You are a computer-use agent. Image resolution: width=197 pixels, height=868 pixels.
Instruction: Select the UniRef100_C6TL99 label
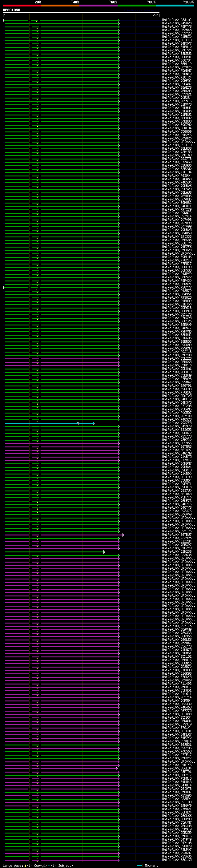tap(177, 477)
